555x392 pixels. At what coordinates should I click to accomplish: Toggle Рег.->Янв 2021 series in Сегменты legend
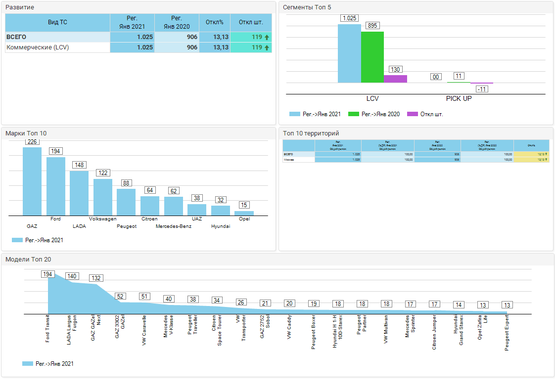315,114
